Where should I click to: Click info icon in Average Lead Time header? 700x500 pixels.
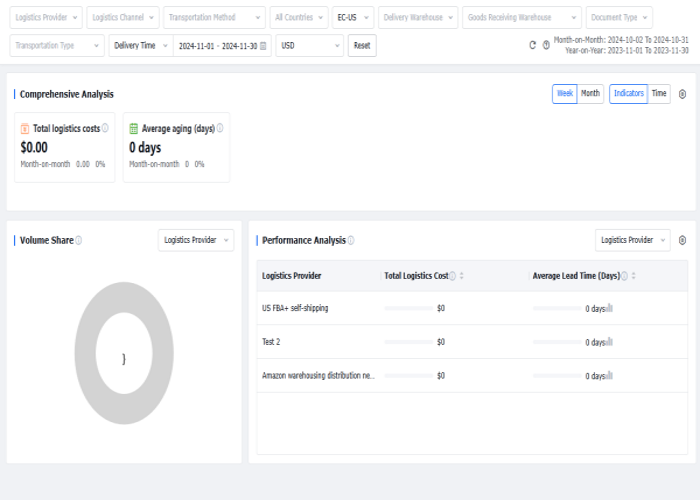coord(624,276)
